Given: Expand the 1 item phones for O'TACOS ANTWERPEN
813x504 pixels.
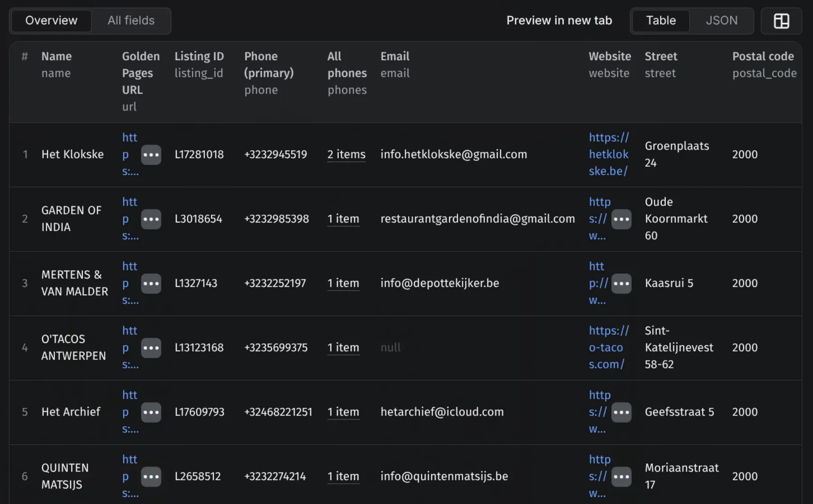Looking at the screenshot, I should point(343,348).
